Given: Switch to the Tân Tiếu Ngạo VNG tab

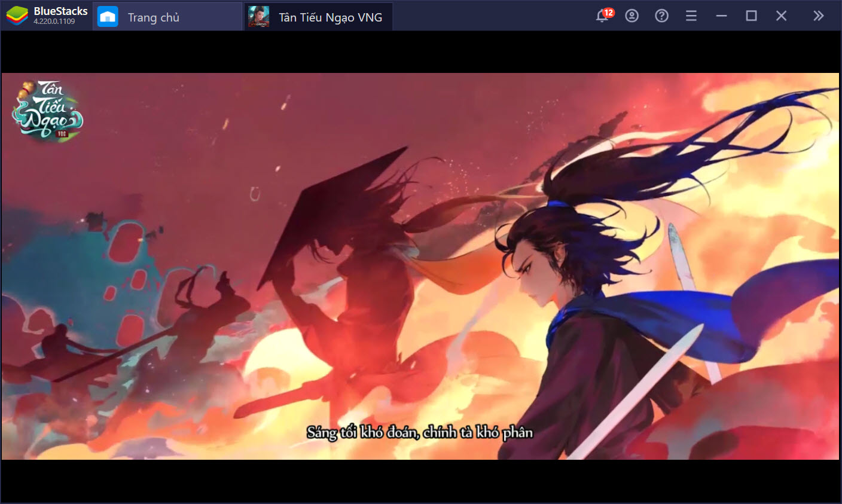Looking at the screenshot, I should tap(319, 17).
